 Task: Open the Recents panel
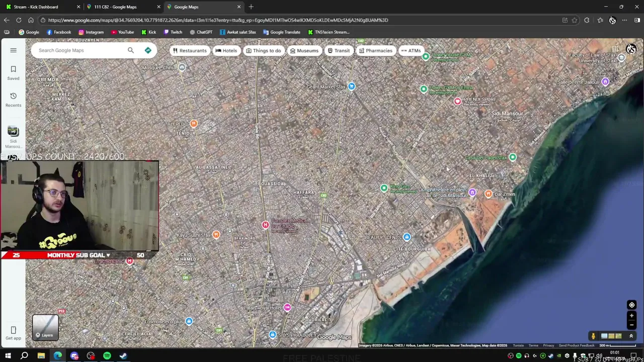point(13,100)
